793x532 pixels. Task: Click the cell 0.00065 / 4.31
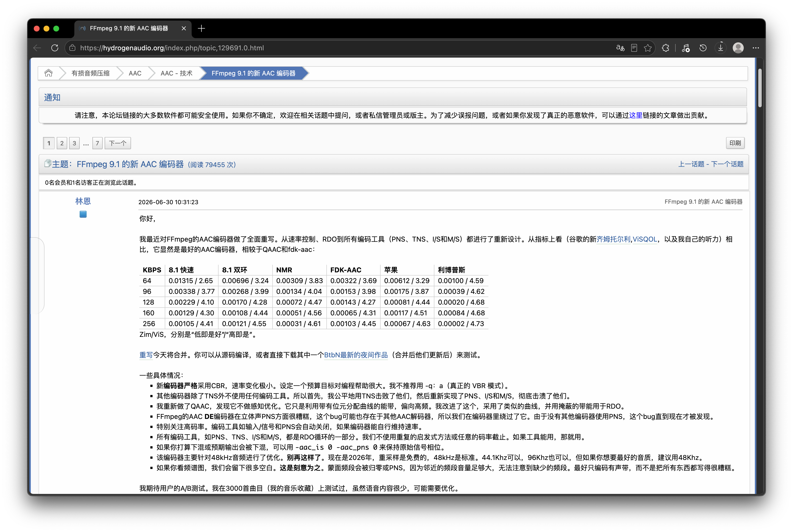(353, 313)
